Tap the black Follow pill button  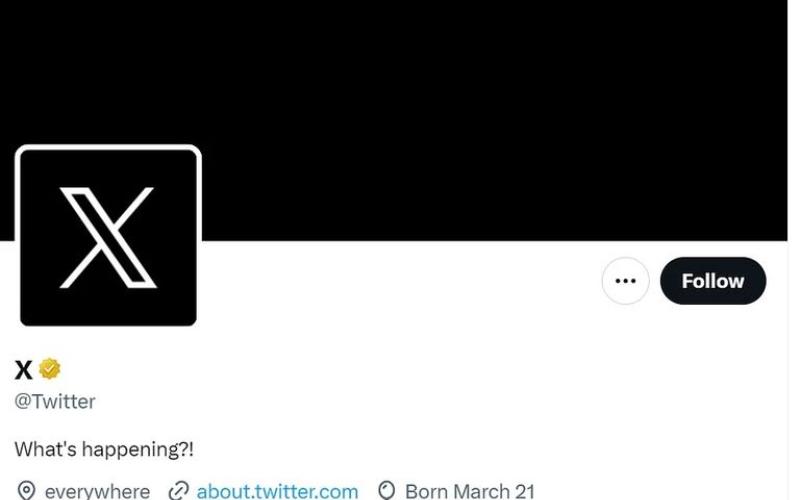pyautogui.click(x=713, y=281)
